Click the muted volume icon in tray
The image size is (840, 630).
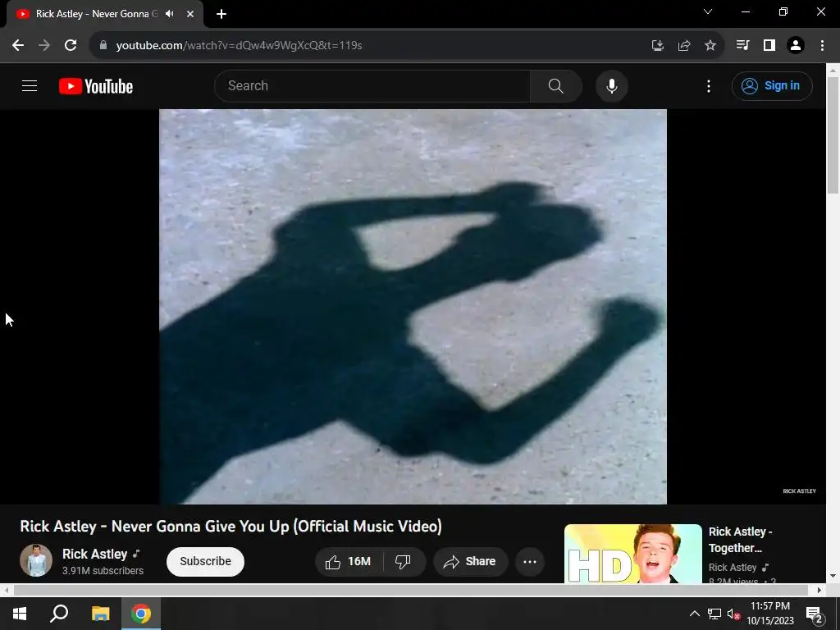[x=734, y=614]
